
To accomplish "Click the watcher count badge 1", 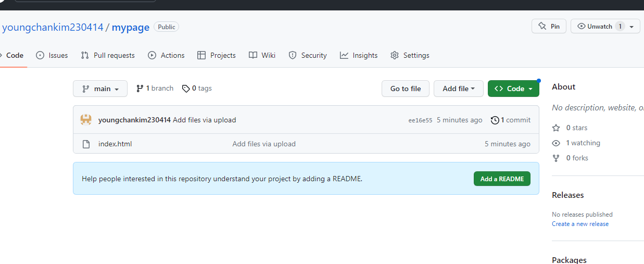I will click(x=620, y=26).
